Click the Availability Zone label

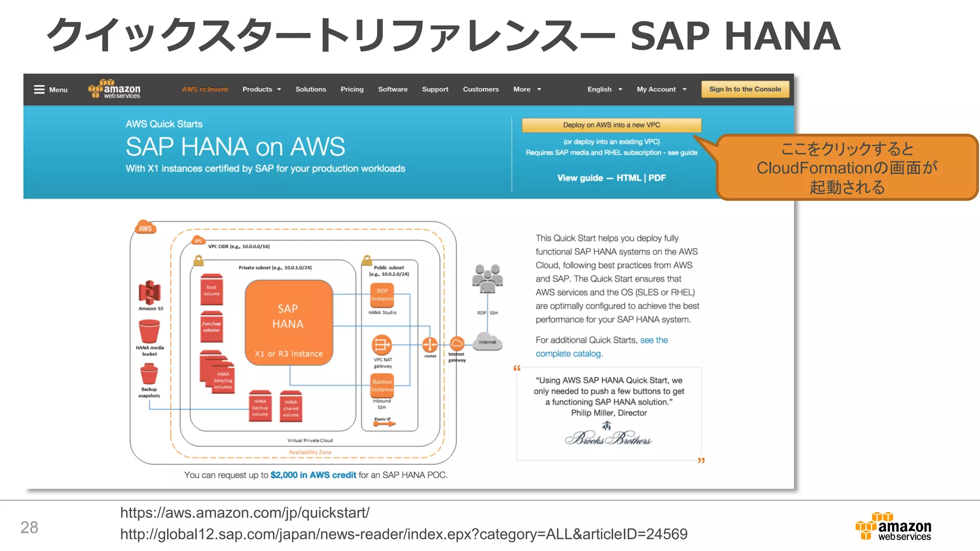310,452
